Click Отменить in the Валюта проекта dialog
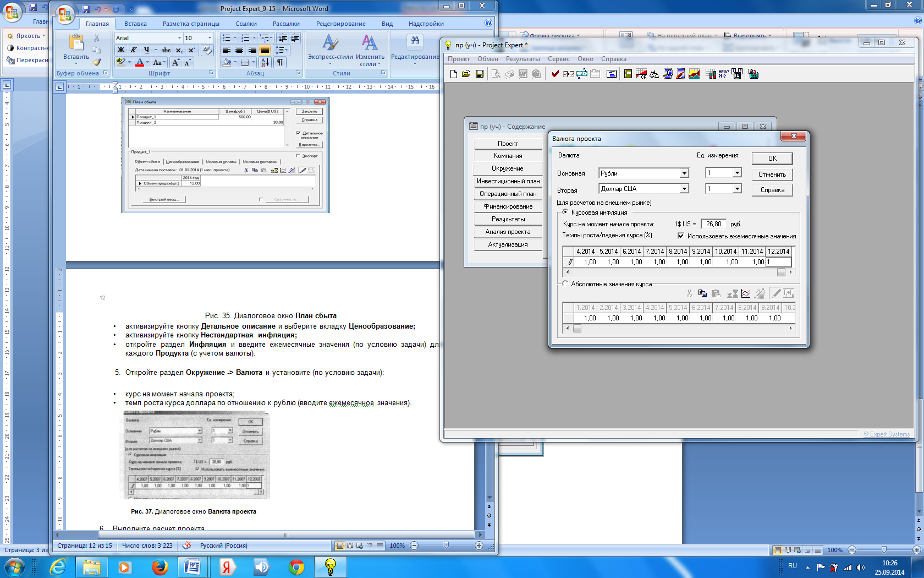The height and width of the screenshot is (578, 924). [772, 175]
